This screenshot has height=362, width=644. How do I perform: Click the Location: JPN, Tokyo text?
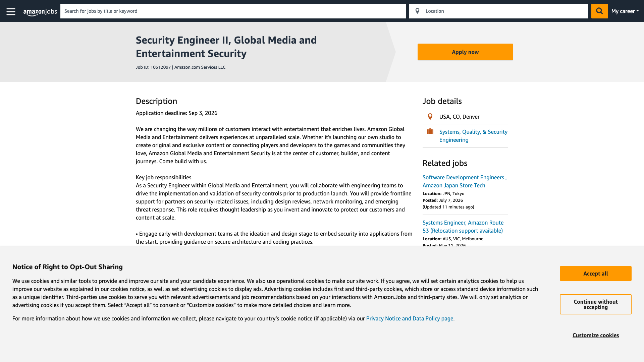(443, 193)
